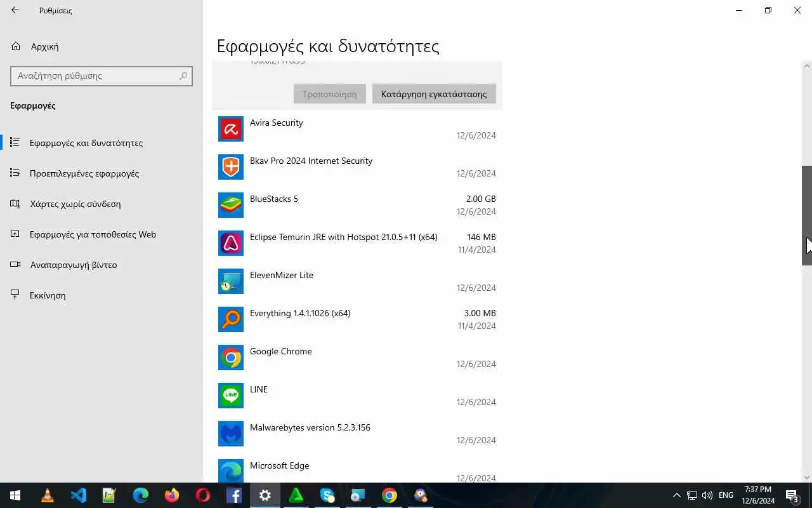This screenshot has width=812, height=508.
Task: Select the Google Chrome entry name
Action: click(x=281, y=351)
